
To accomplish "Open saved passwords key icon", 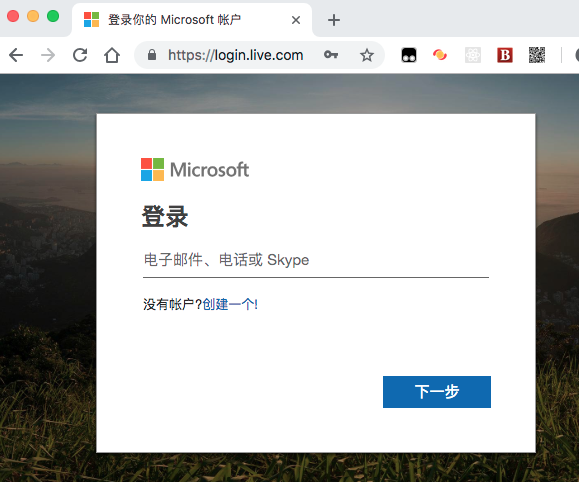I will coord(331,55).
